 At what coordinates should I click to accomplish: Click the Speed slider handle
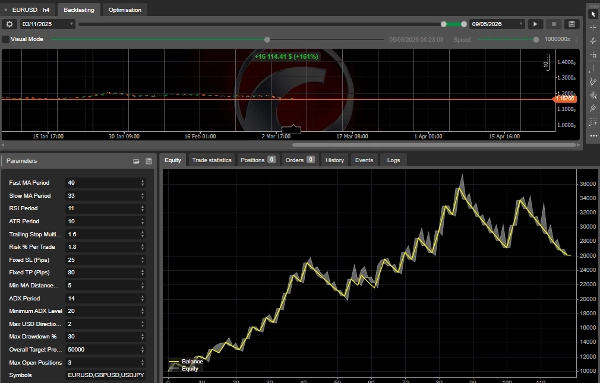[536, 39]
